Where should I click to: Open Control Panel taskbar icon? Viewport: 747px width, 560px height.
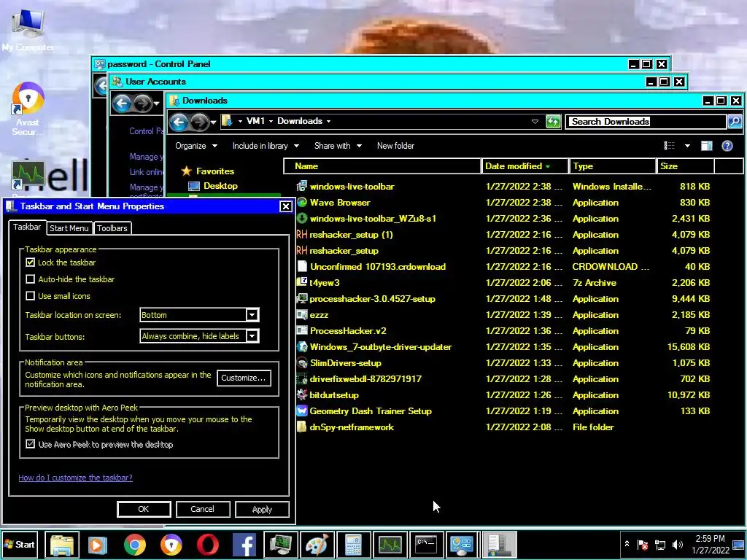click(x=462, y=544)
